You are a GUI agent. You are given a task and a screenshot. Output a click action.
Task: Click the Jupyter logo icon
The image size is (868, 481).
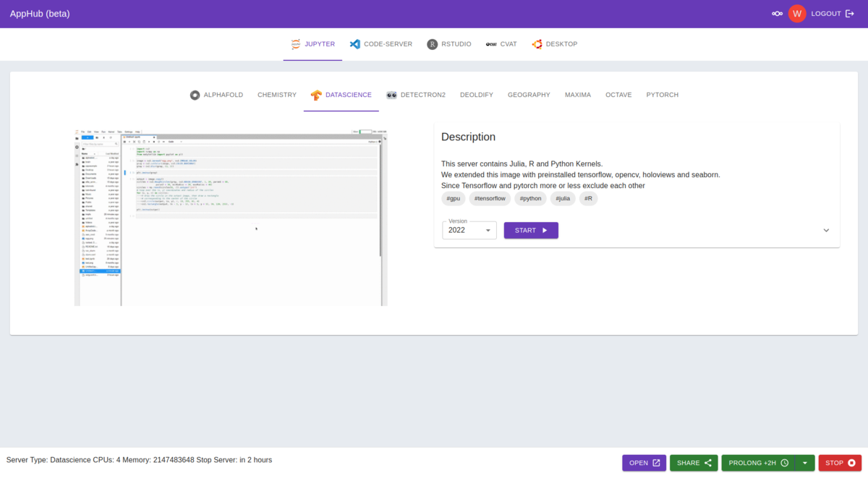(295, 44)
